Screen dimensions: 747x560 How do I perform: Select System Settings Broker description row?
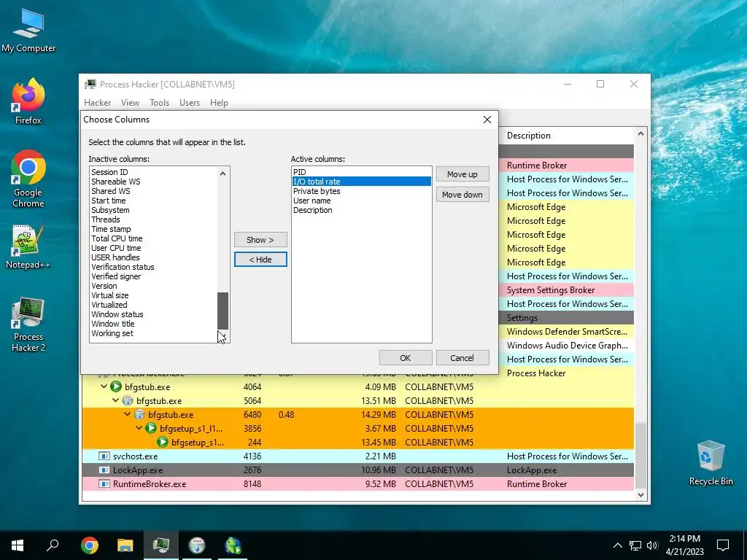click(x=567, y=290)
